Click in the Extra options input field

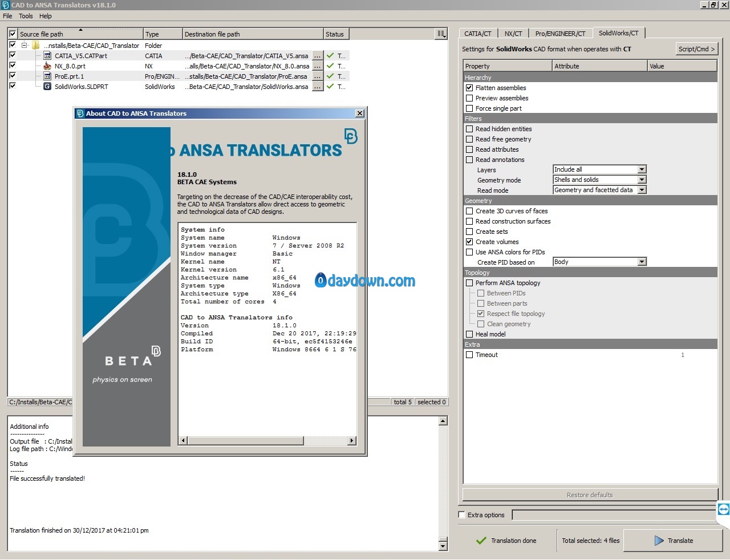click(x=614, y=515)
